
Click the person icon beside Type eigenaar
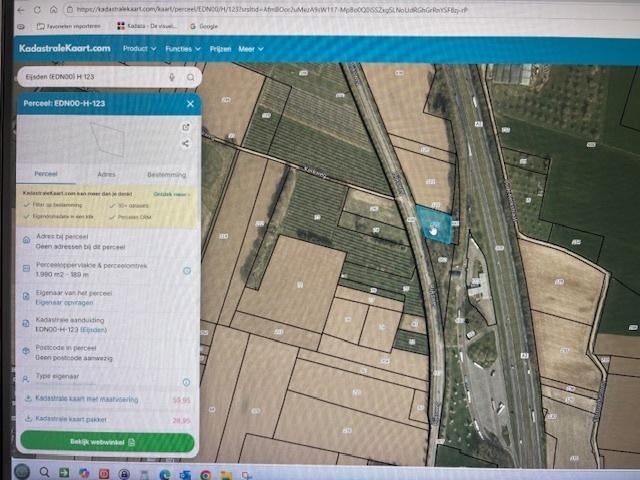pyautogui.click(x=25, y=379)
